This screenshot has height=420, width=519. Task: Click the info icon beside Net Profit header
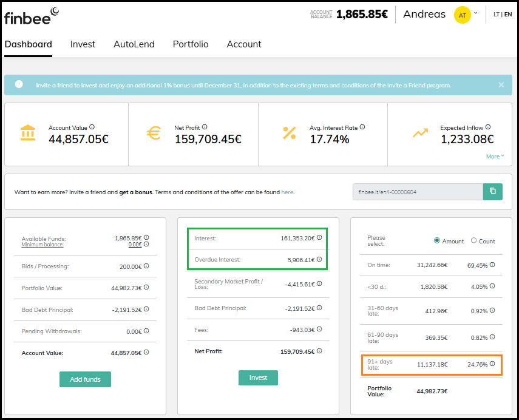pos(205,127)
